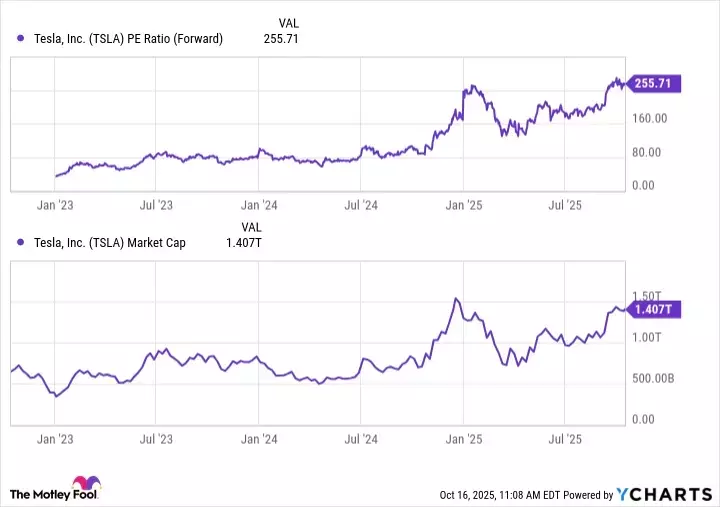Click Tesla PE Ratio (Forward) legend label
This screenshot has height=507, width=720.
click(128, 39)
